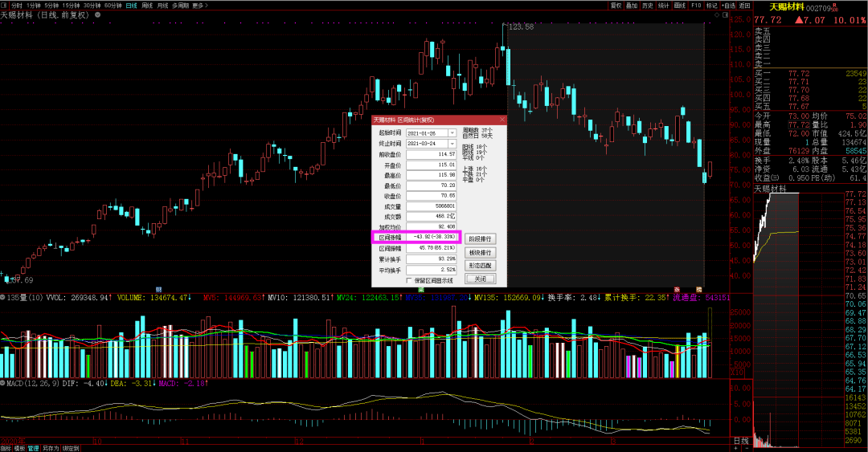The image size is (868, 452).
Task: Switch to 60分钟 period tab
Action: pyautogui.click(x=113, y=6)
